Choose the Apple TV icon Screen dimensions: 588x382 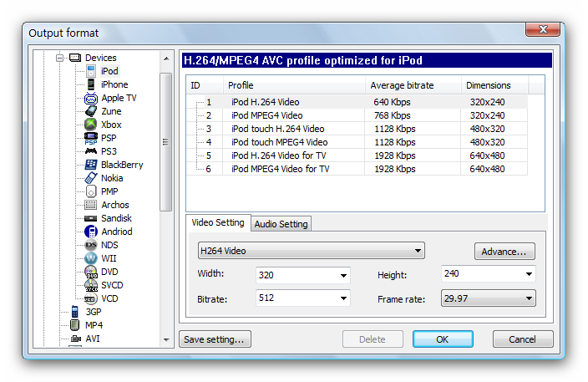coord(91,98)
